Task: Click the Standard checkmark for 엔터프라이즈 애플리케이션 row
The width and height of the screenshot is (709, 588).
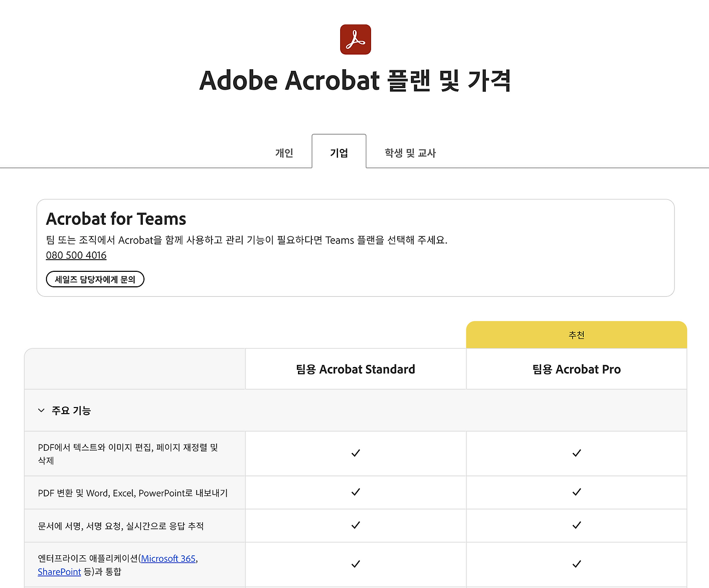Action: tap(356, 564)
